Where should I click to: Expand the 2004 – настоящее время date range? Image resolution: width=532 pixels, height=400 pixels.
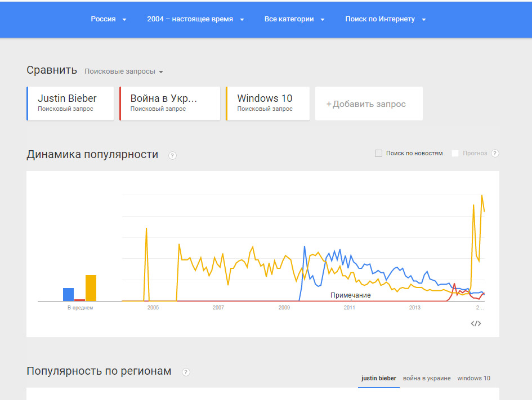point(195,19)
